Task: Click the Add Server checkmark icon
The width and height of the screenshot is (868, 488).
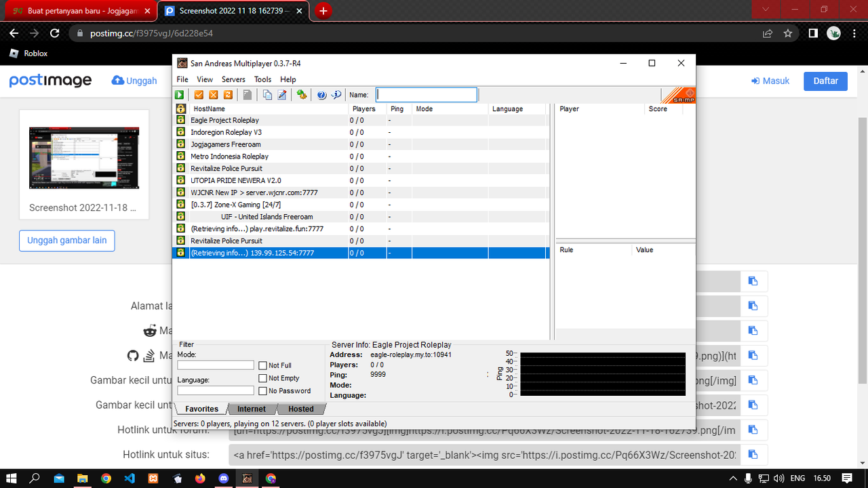Action: pos(199,95)
